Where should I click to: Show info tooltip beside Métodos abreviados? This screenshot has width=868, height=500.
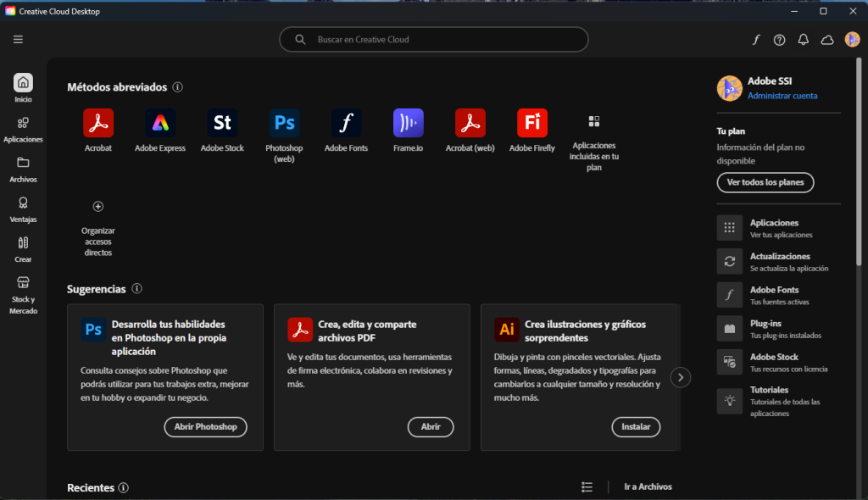177,87
